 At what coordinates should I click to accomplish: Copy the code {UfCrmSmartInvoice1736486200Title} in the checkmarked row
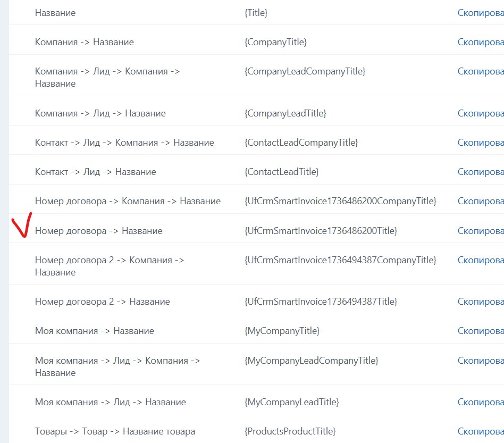481,231
